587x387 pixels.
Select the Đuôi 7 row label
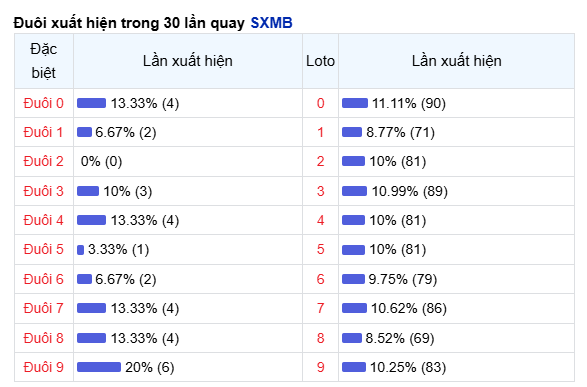click(x=43, y=308)
